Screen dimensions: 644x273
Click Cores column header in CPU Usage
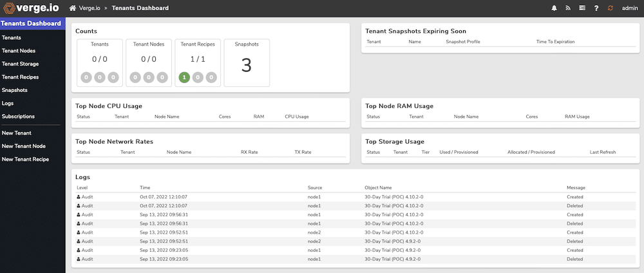pyautogui.click(x=225, y=117)
